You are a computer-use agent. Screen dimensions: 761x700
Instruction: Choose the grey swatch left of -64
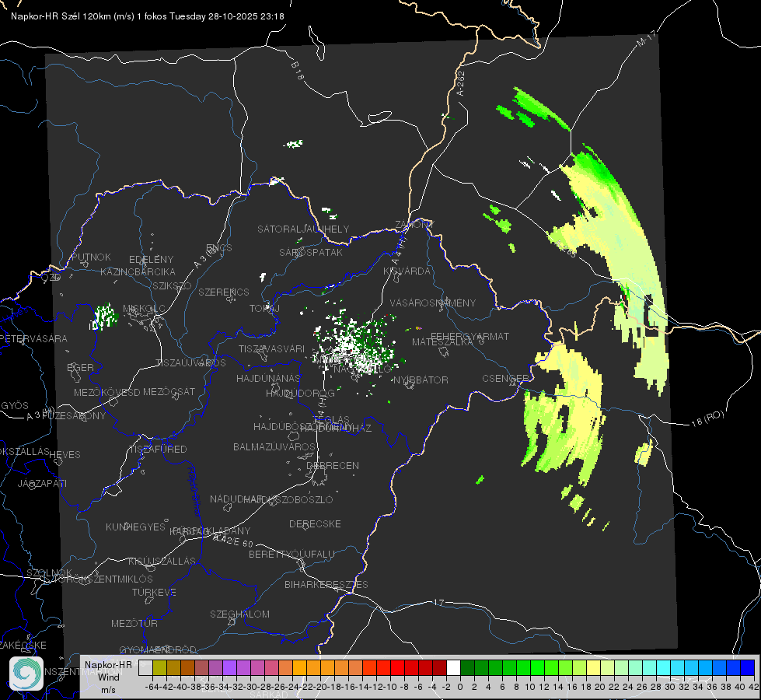[x=145, y=667]
